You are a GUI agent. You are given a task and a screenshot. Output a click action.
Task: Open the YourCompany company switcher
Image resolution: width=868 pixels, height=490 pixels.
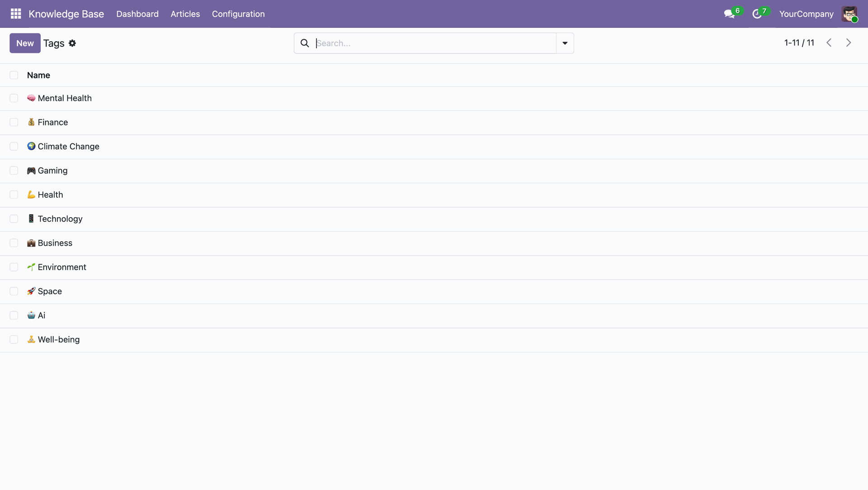tap(806, 14)
